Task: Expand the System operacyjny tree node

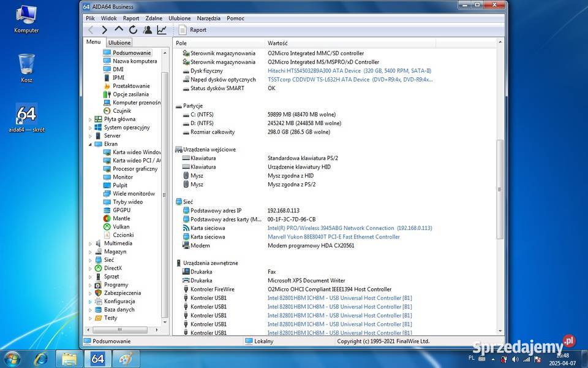Action: pyautogui.click(x=91, y=128)
